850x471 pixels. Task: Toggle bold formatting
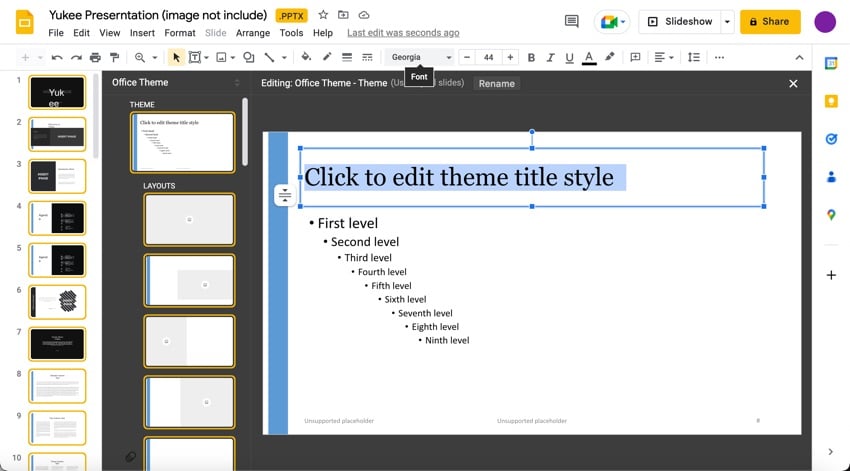click(531, 58)
